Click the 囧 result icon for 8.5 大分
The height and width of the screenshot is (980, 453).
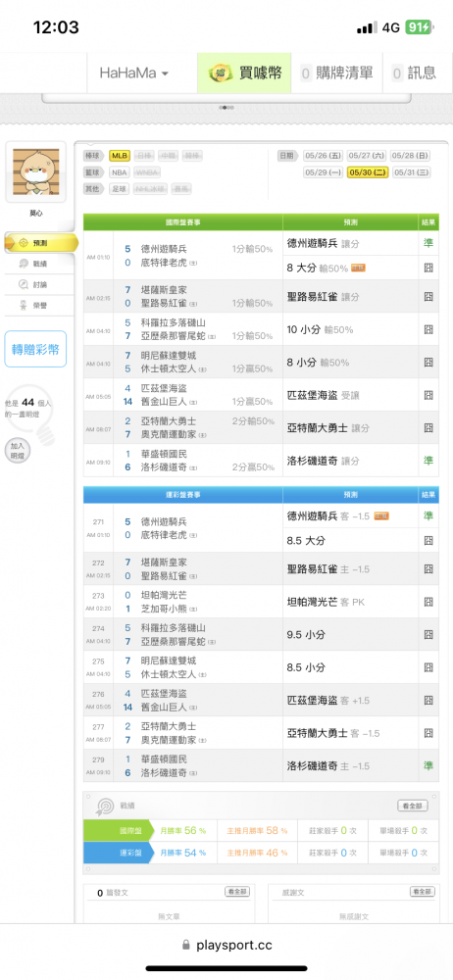coord(428,539)
